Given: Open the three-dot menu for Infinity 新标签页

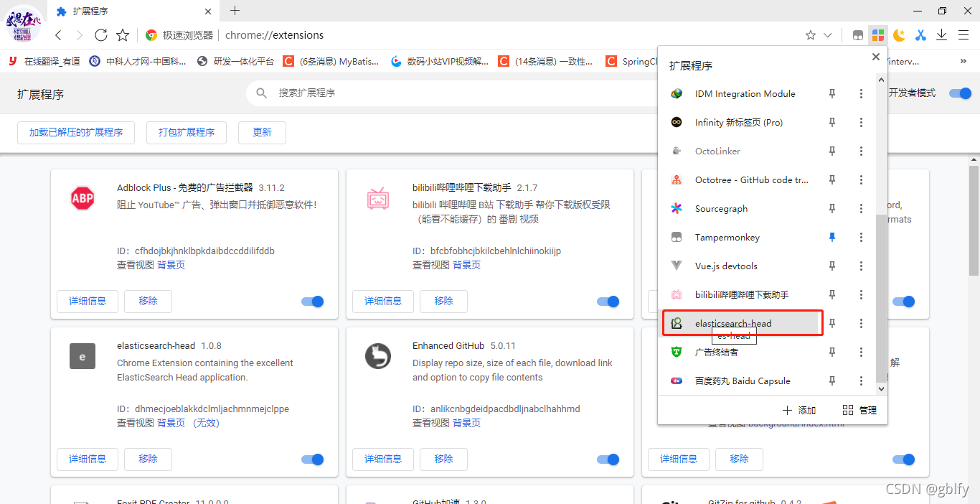Looking at the screenshot, I should coord(860,122).
